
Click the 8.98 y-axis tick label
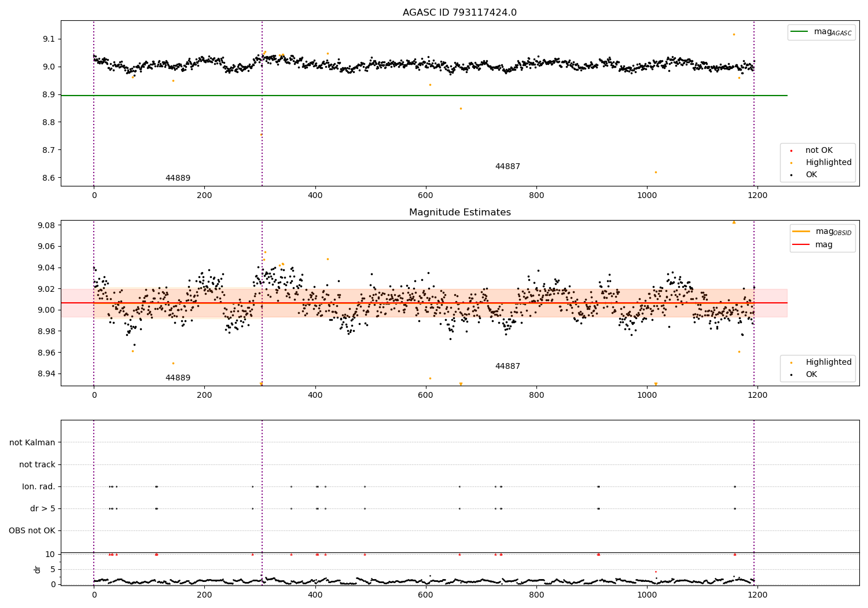click(x=47, y=332)
